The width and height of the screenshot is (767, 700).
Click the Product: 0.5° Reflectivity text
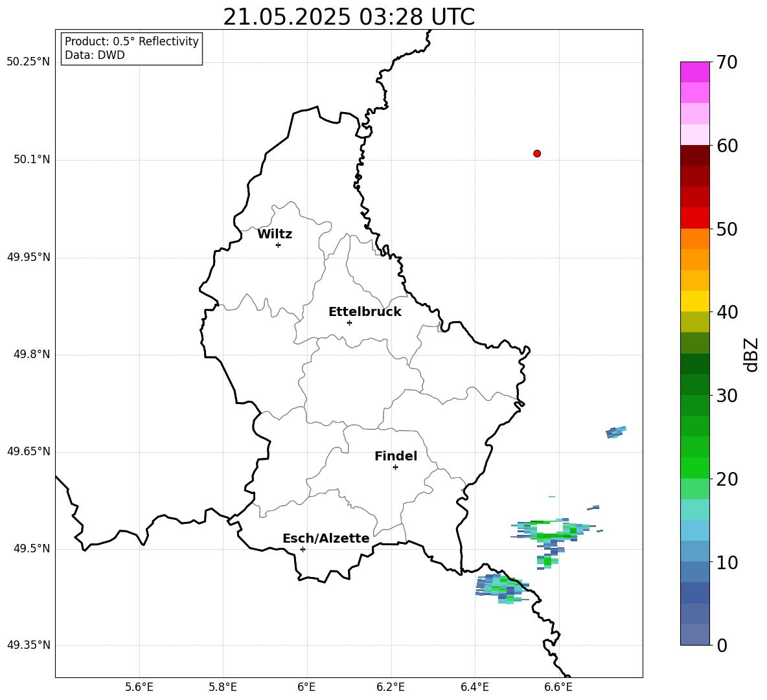132,41
